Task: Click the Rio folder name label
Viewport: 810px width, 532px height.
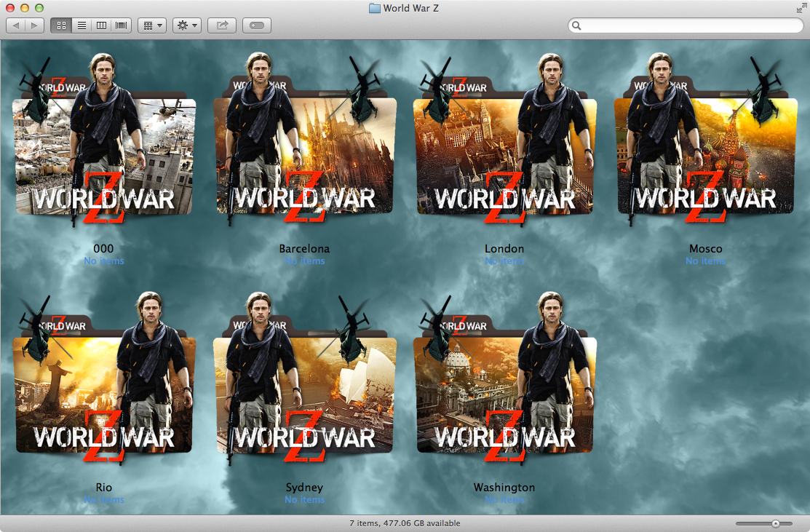Action: [x=104, y=487]
